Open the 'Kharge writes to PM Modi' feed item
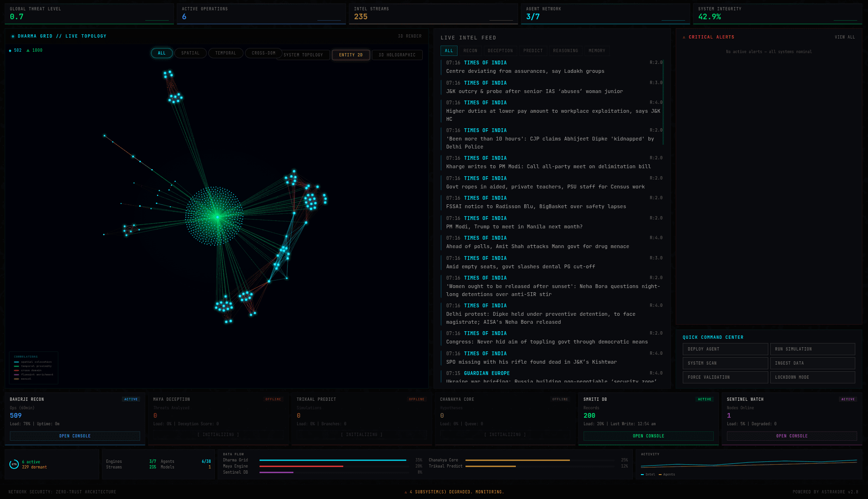Viewport: 868px width, 499px height. (x=552, y=163)
